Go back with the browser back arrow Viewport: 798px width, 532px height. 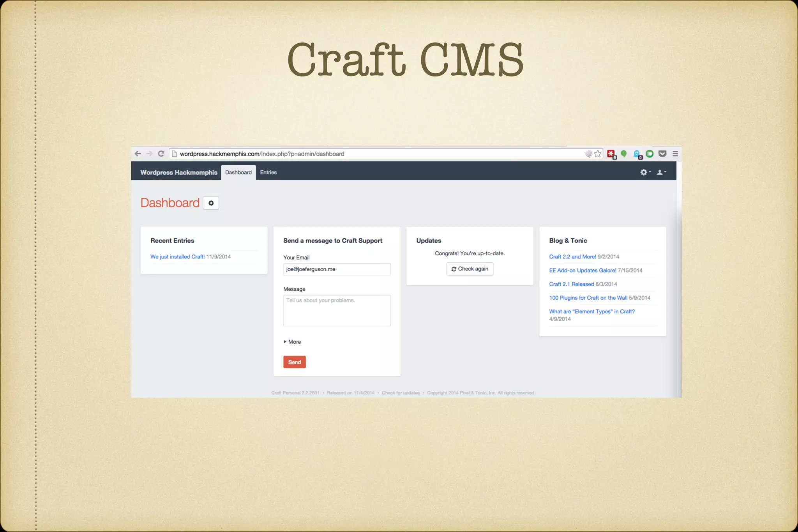click(138, 154)
